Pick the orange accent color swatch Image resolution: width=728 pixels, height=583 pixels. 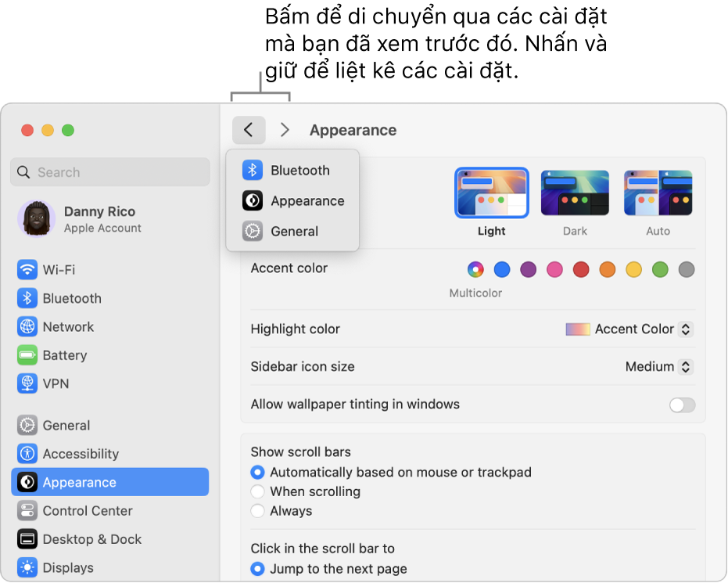point(608,269)
